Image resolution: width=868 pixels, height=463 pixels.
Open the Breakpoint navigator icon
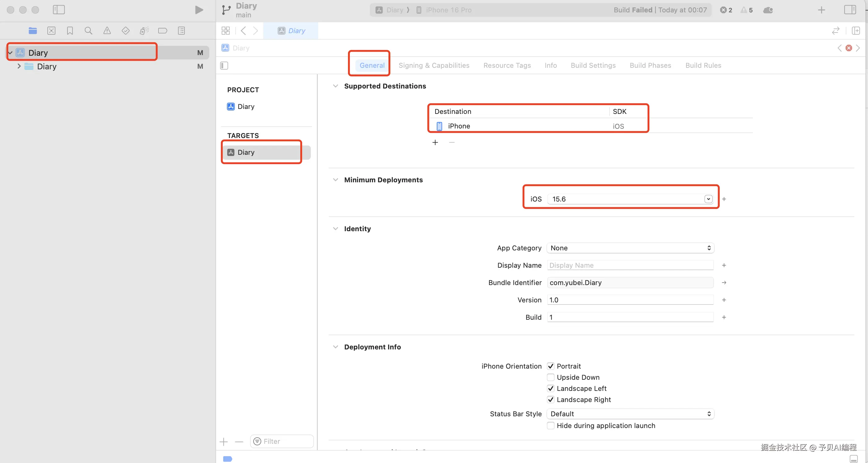click(163, 31)
